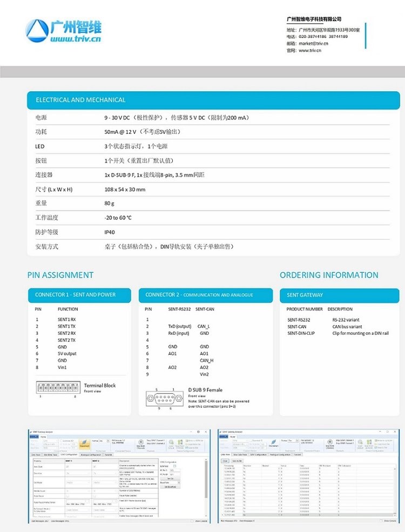The width and height of the screenshot is (405, 532).
Task: Click the highlighted last row of the data trace table
Action: click(x=307, y=515)
